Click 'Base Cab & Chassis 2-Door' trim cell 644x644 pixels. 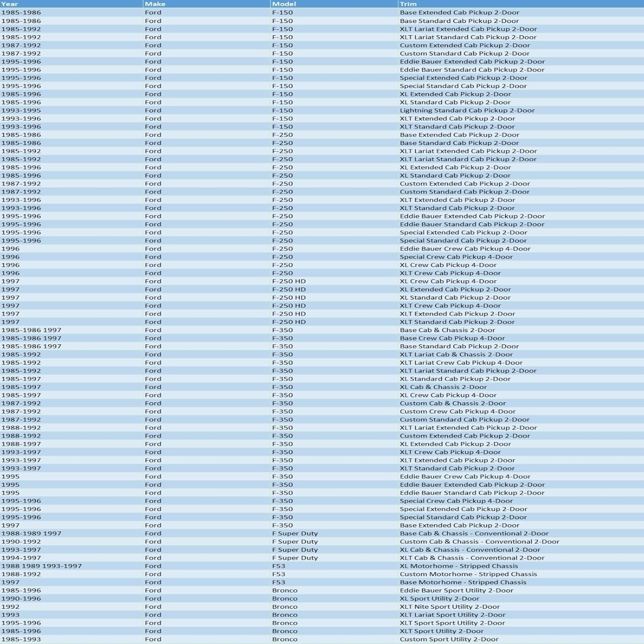(447, 330)
